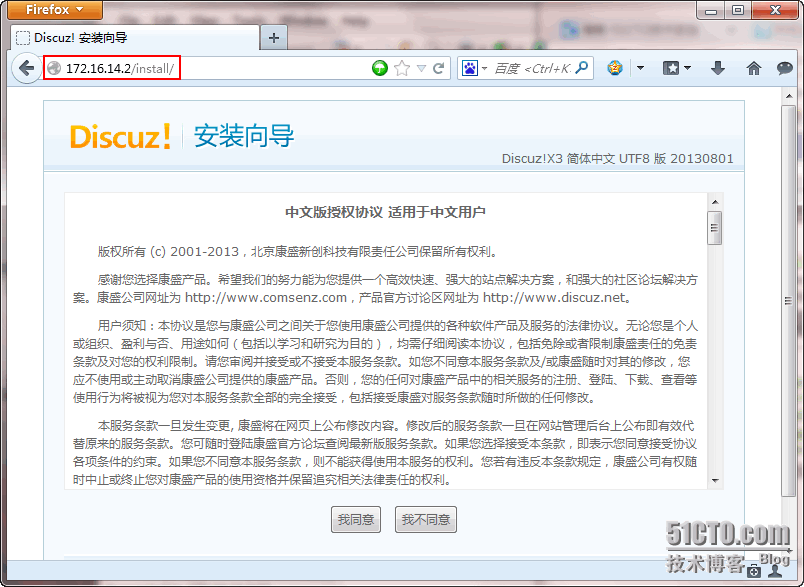Click the heading 中文版授权协议 适用于中文用户
Image resolution: width=804 pixels, height=587 pixels.
(x=386, y=212)
